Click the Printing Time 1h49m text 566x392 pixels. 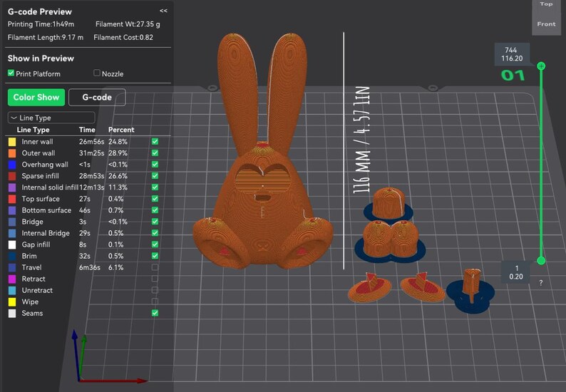tap(41, 24)
